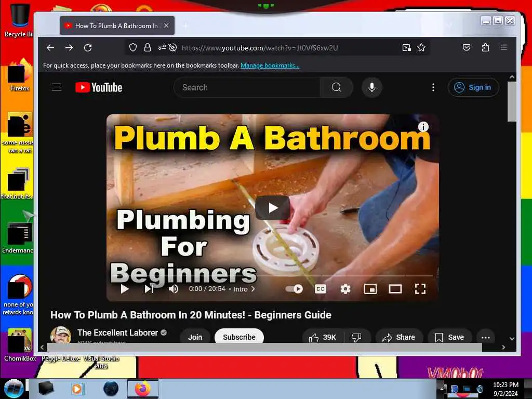The width and height of the screenshot is (532, 399).
Task: Open the tracking protection shield icon
Action: [x=132, y=47]
